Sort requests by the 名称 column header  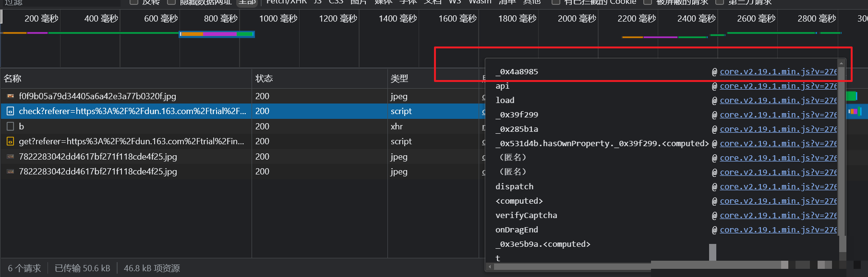pos(13,79)
